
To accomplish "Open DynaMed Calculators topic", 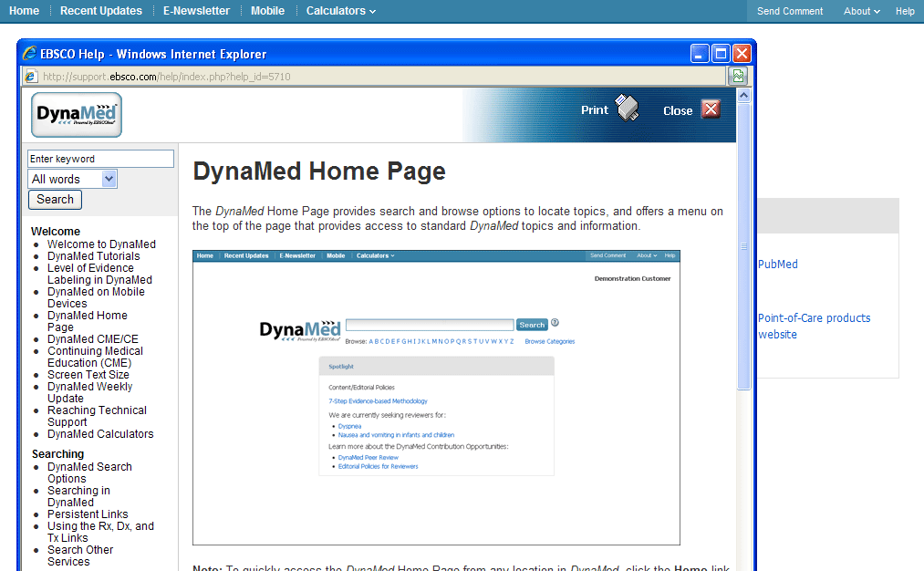I will point(100,434).
